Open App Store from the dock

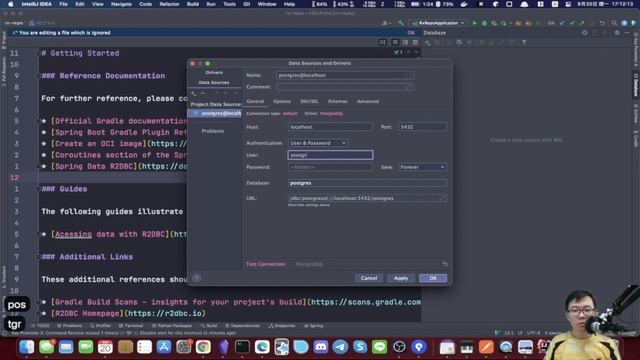click(164, 347)
